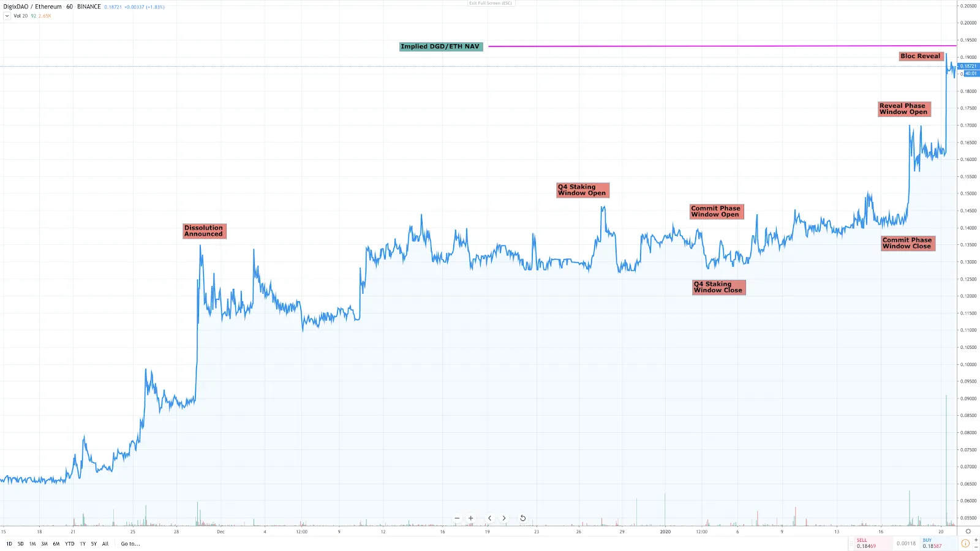Select the Q4 Staking Window Close annotation
980x551 pixels.
pyautogui.click(x=718, y=287)
